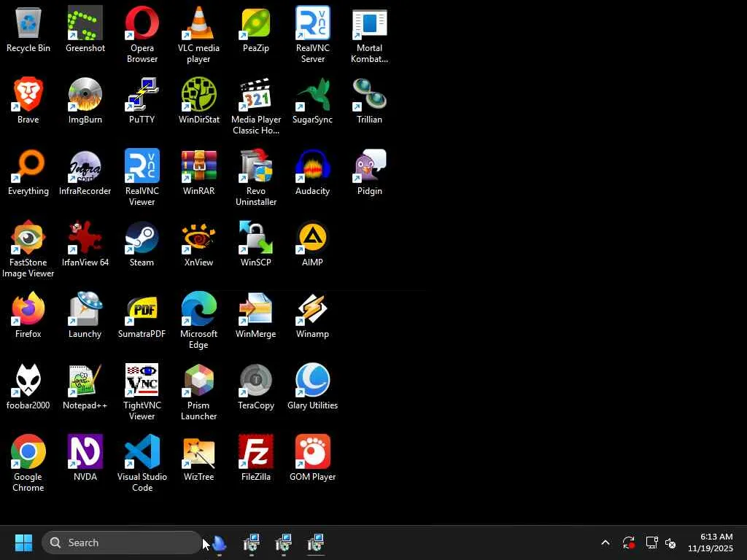The height and width of the screenshot is (560, 747).
Task: Open the Recycle Bin icon
Action: coord(28,29)
